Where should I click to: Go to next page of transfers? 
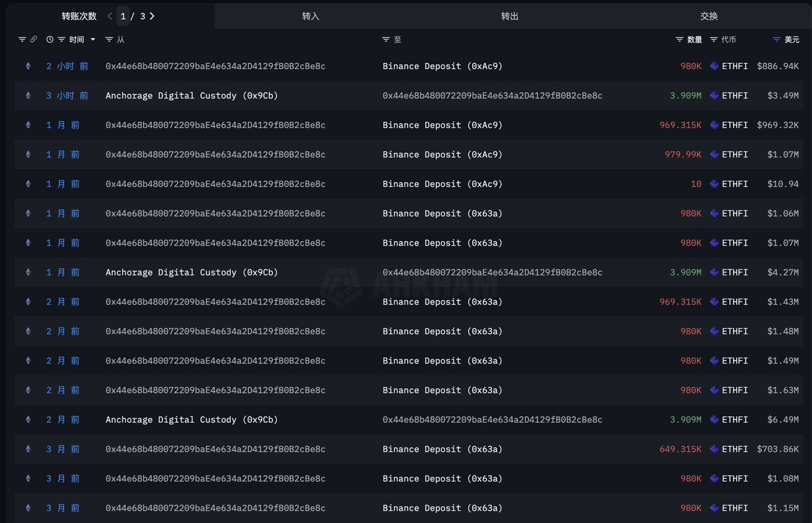coord(152,16)
